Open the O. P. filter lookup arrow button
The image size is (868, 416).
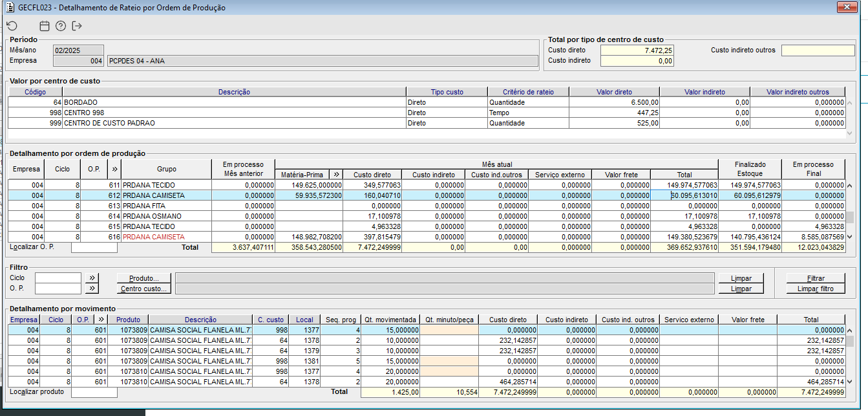92,289
